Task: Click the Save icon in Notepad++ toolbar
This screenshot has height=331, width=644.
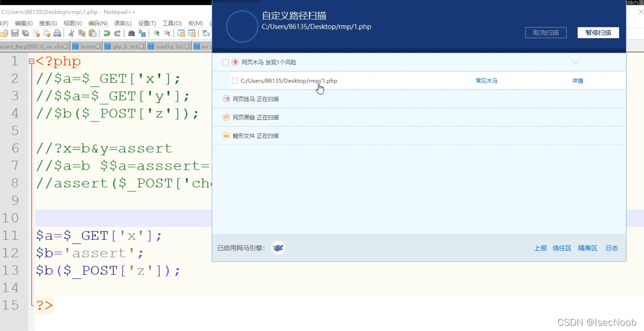Action: (x=15, y=33)
